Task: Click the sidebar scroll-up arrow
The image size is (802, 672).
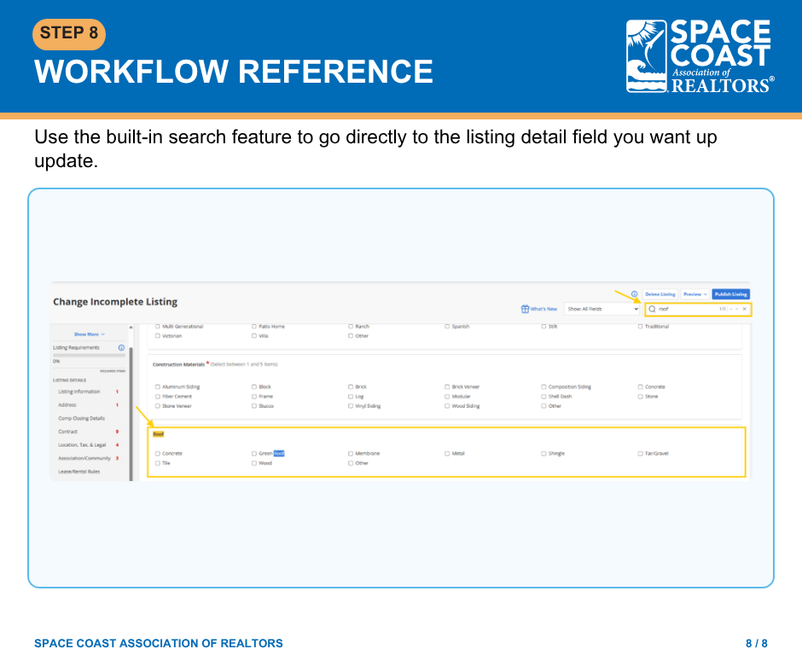Action: tap(131, 327)
